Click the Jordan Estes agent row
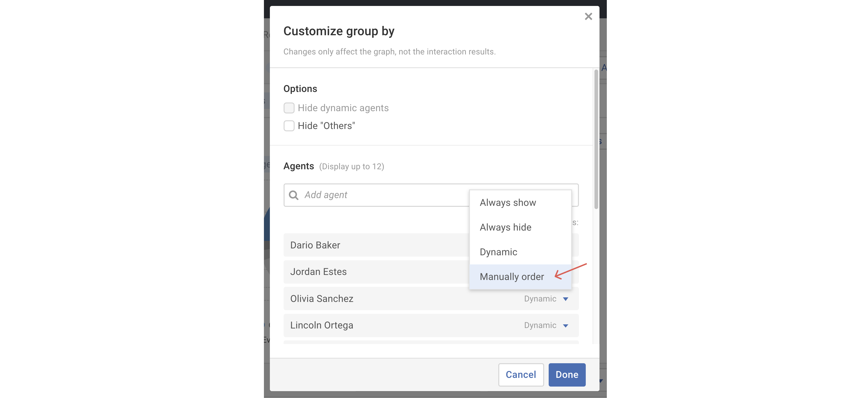The width and height of the screenshot is (868, 398). click(371, 272)
